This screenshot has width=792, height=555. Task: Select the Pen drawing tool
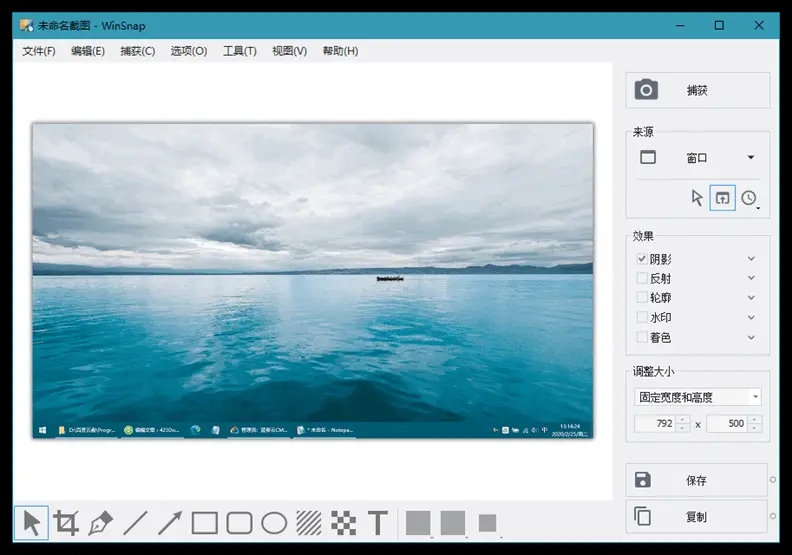click(x=100, y=522)
